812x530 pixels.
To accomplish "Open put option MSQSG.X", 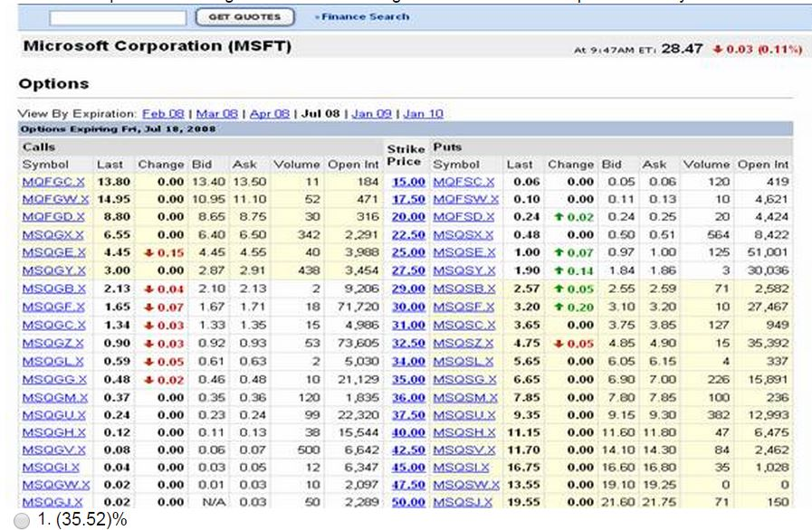I will 464,379.
